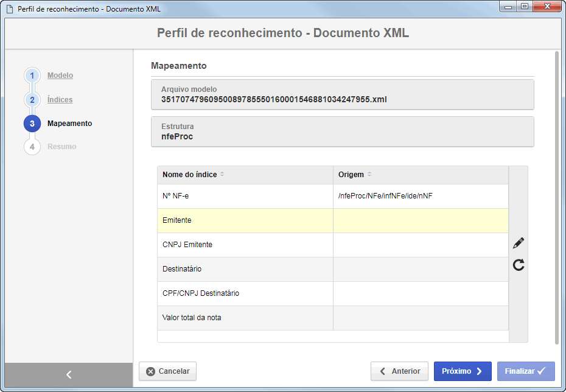Sort table by Origem column arrows
Screen dimensions: 566x392
click(369, 174)
